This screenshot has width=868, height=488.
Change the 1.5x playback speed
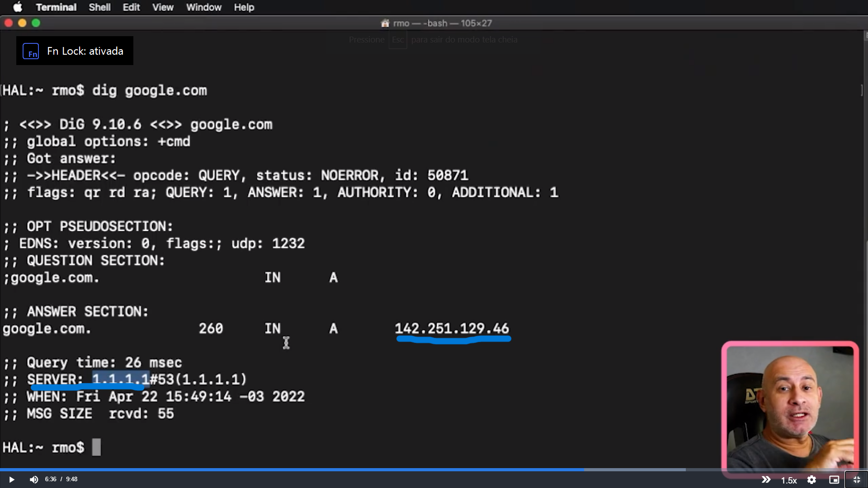pos(789,480)
